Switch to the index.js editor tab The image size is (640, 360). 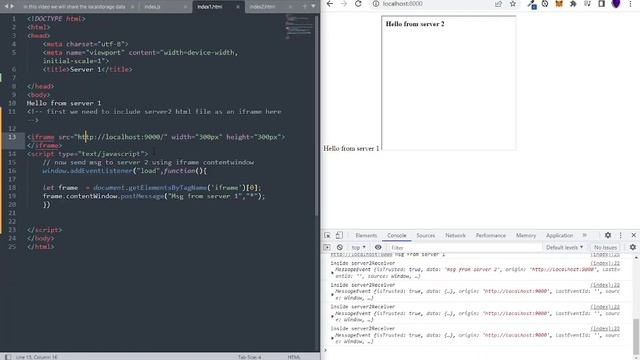pyautogui.click(x=152, y=7)
